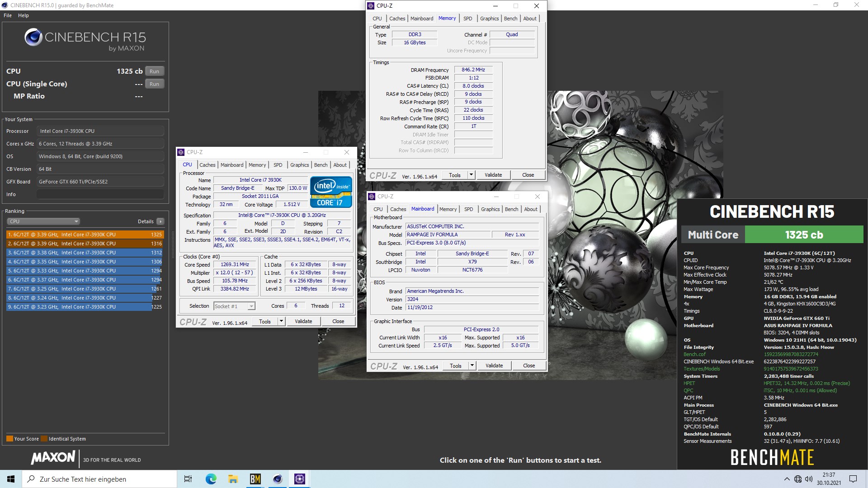The image size is (868, 488).
Task: Click the Info input field
Action: pos(100,194)
